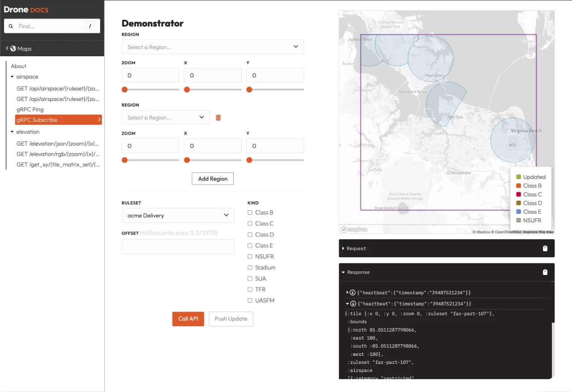
Task: Collapse the elevation tree section
Action: [12, 132]
